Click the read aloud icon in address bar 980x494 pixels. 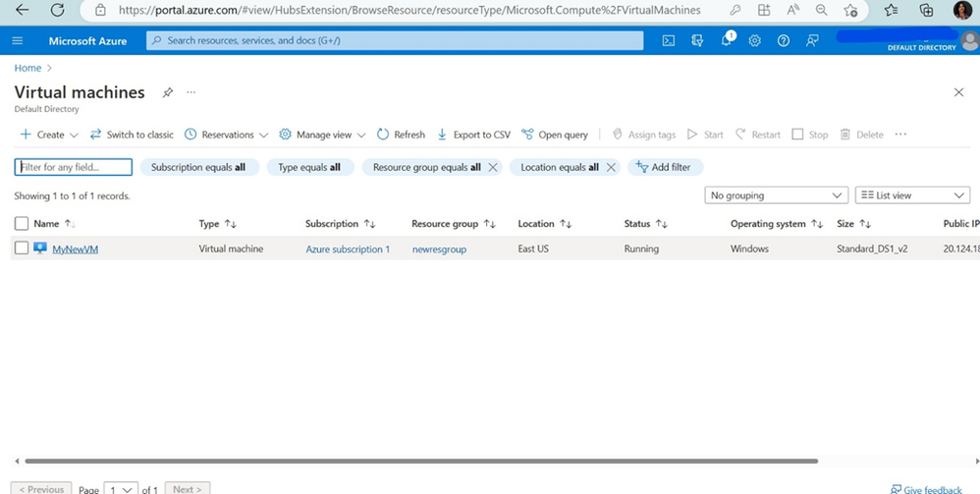click(793, 10)
